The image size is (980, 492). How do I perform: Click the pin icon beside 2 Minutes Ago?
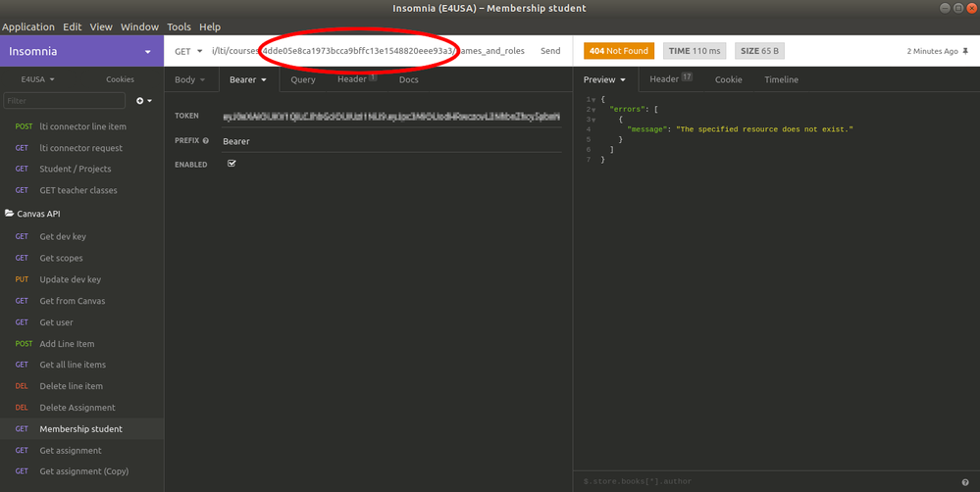click(x=965, y=51)
